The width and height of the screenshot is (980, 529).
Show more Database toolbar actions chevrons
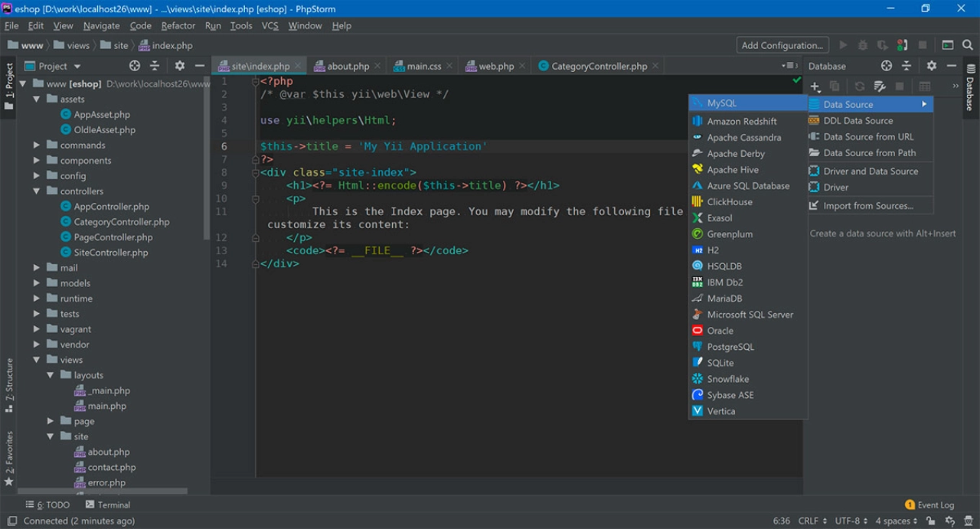955,87
